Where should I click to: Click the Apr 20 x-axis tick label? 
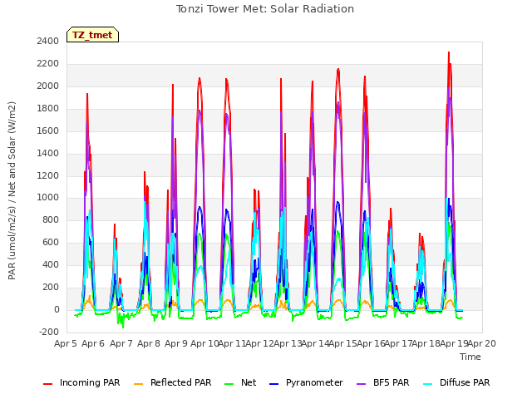tap(481, 343)
